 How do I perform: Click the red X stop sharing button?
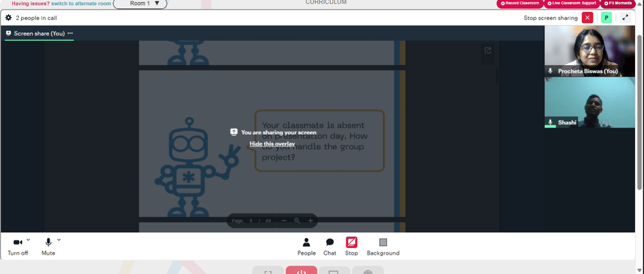[587, 17]
